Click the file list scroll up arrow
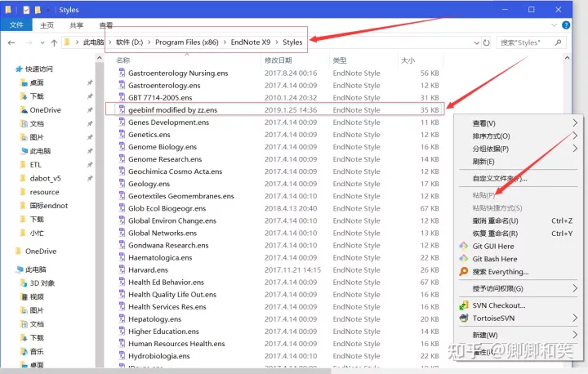Screen dimensions: 588x374 coord(567,58)
